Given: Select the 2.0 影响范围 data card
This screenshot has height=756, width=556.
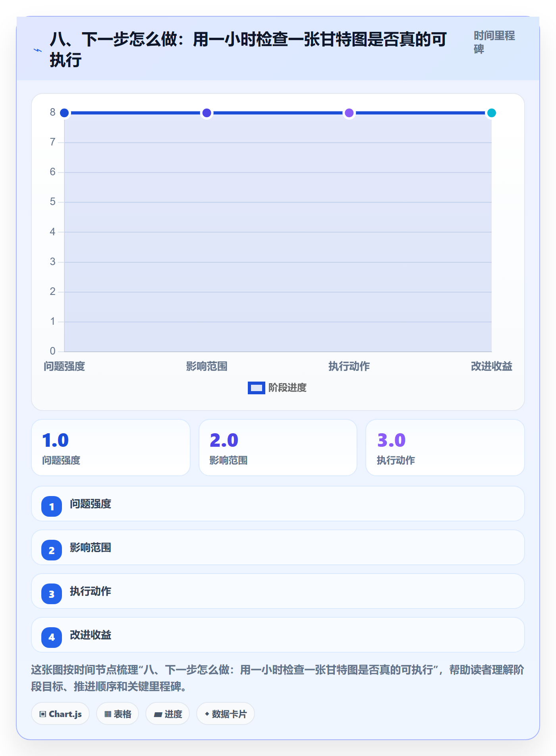Looking at the screenshot, I should (x=278, y=448).
